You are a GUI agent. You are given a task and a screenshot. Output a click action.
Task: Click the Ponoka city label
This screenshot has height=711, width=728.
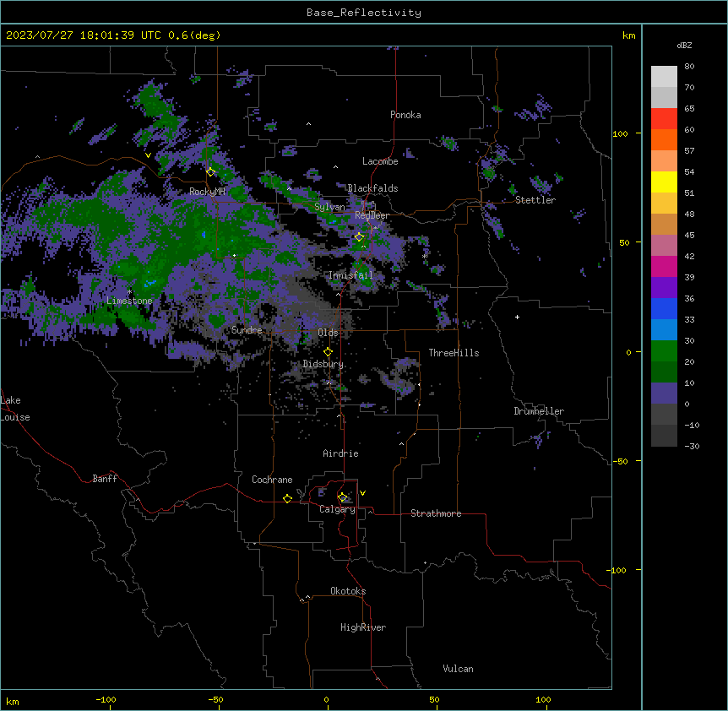(x=405, y=115)
